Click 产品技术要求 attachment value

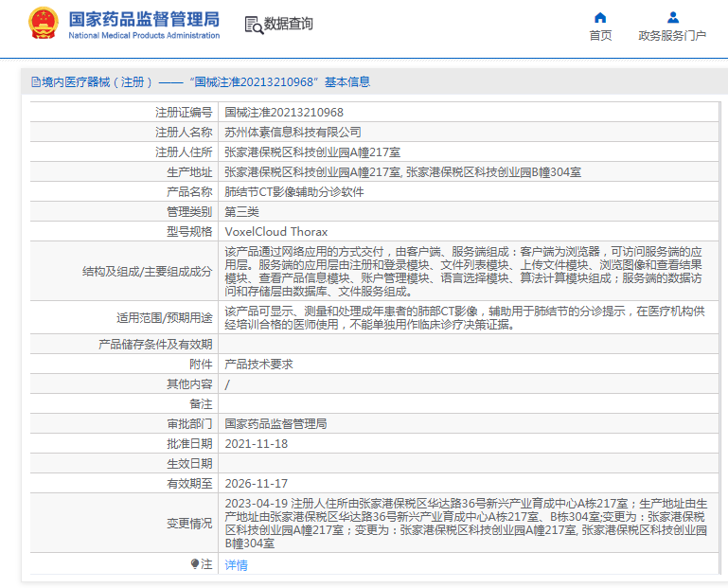point(259,365)
